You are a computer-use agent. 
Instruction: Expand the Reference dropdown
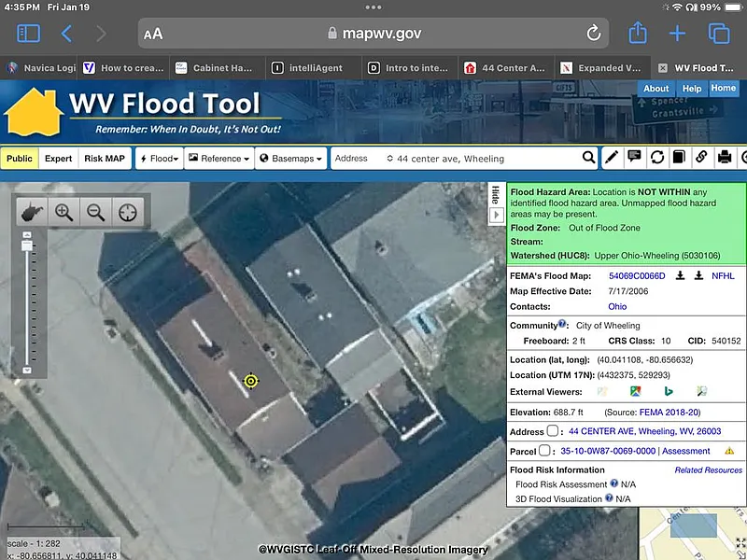point(218,159)
